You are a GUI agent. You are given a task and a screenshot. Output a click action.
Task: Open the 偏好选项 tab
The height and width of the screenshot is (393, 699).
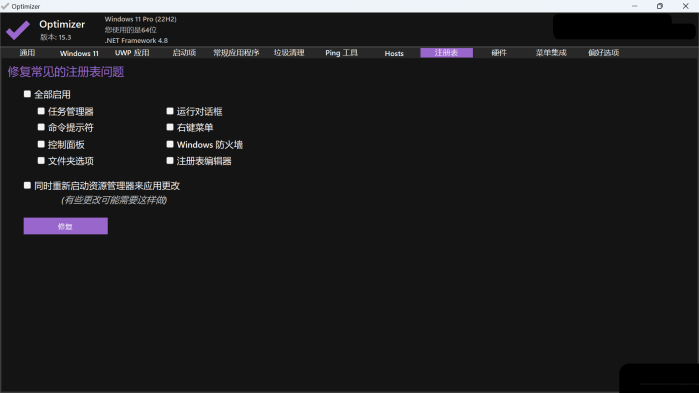coord(604,53)
